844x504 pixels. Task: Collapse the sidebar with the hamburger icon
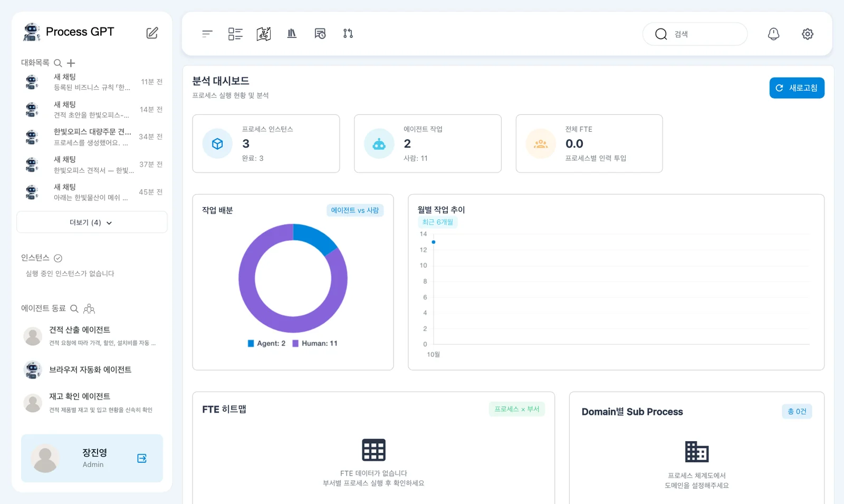click(x=207, y=34)
